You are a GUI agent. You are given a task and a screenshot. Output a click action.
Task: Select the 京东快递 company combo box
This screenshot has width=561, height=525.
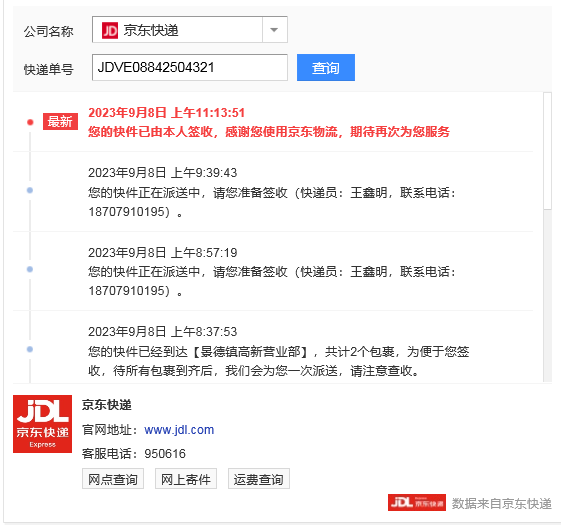coord(190,30)
